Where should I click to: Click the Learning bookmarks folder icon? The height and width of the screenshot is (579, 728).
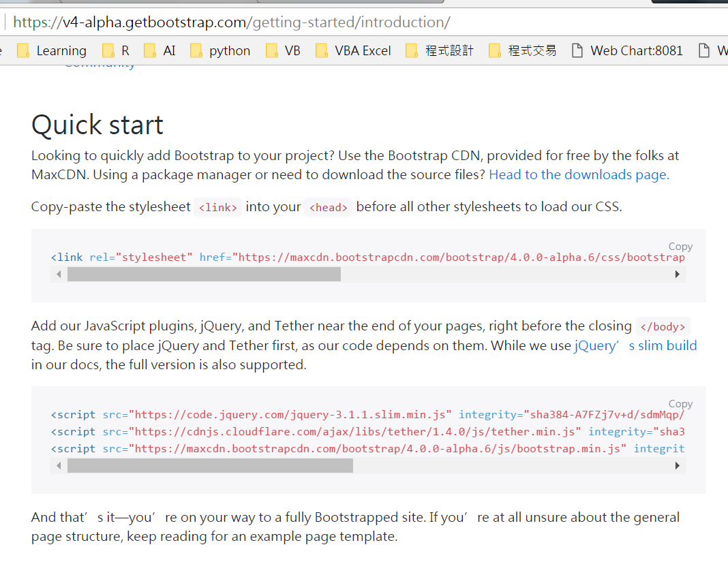pyautogui.click(x=22, y=50)
